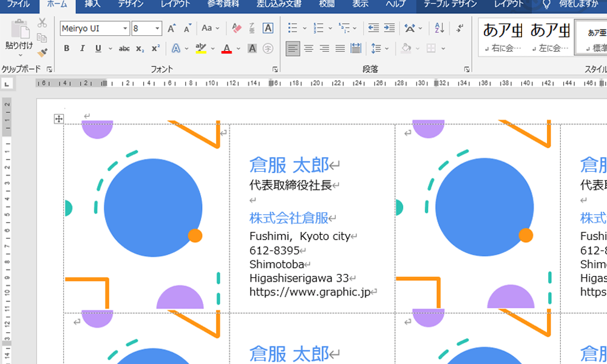
Task: Open the Meiryo UI font name dropdown
Action: pos(126,29)
